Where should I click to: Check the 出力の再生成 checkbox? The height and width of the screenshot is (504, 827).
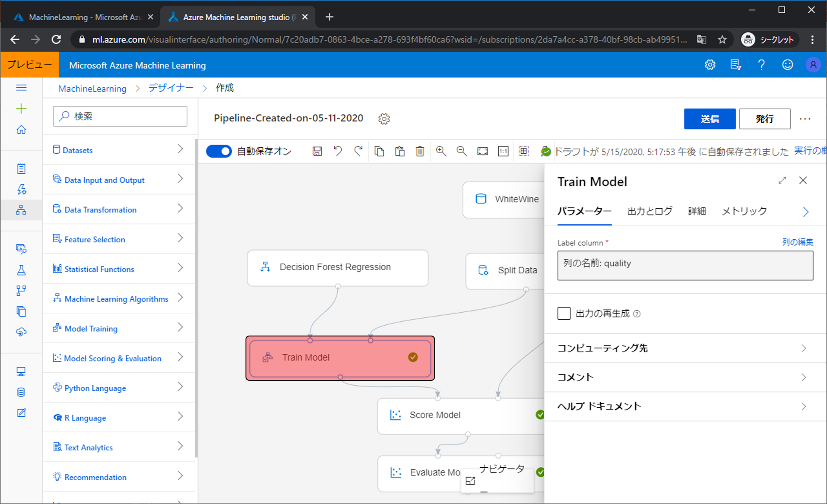[x=564, y=313]
